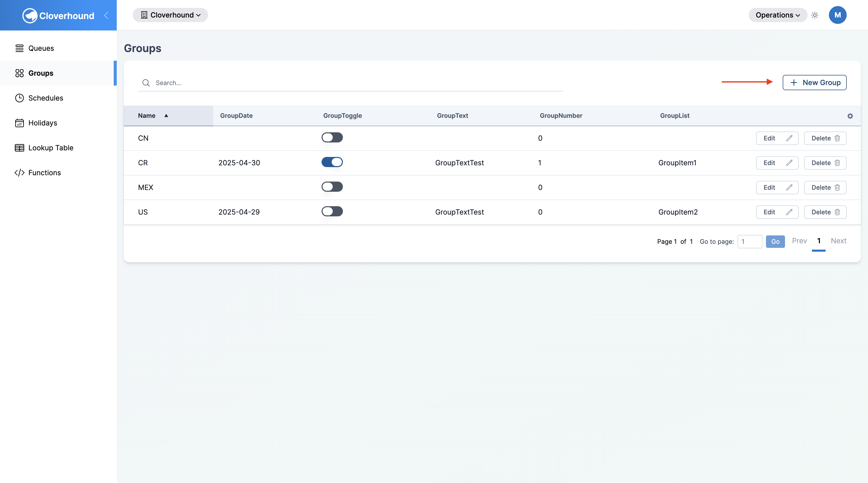Screen dimensions: 868x483
Task: Open table column settings gear
Action: pyautogui.click(x=850, y=116)
